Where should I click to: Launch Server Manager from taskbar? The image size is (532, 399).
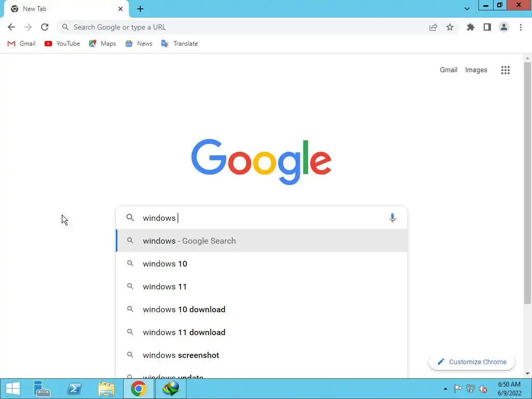coord(42,389)
